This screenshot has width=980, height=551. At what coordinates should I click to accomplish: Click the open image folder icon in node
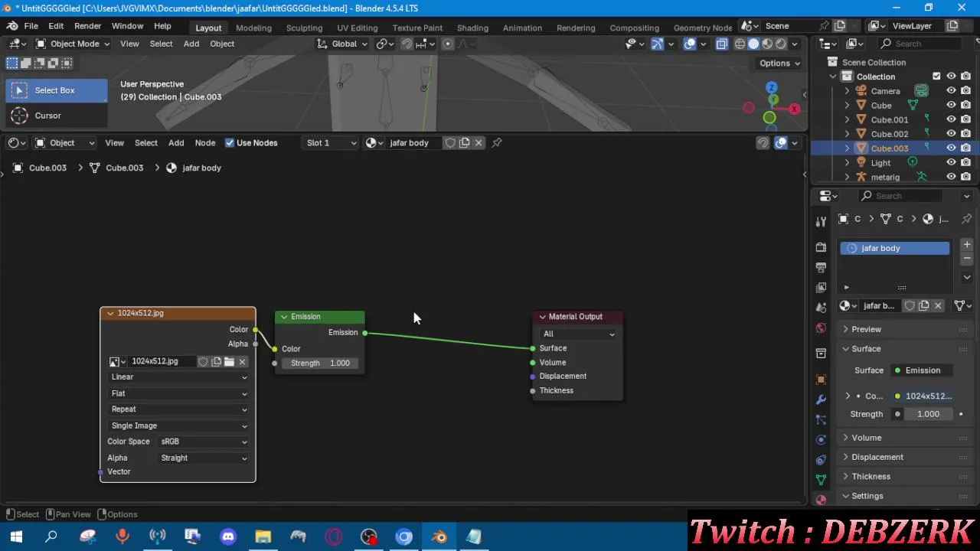(x=229, y=362)
